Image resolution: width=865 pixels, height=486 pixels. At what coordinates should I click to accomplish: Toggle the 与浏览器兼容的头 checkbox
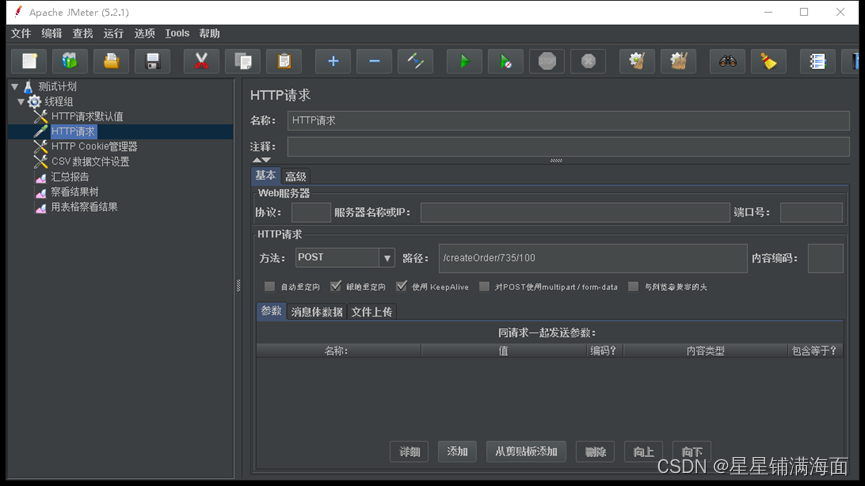tap(633, 286)
